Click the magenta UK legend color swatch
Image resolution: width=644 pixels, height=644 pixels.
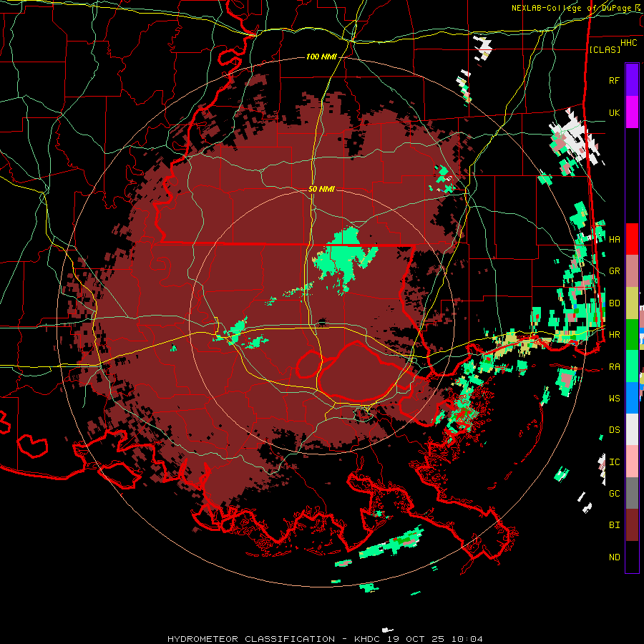pyautogui.click(x=632, y=112)
